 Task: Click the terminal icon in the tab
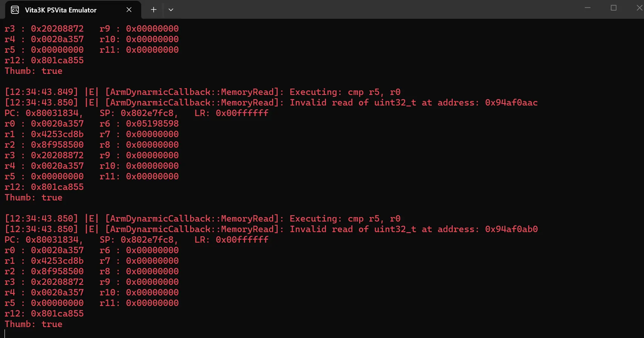(15, 10)
